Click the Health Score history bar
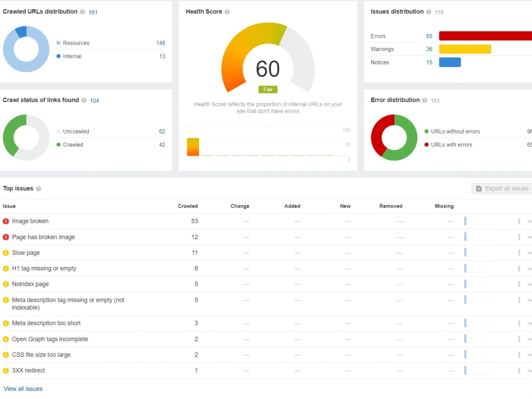The width and height of the screenshot is (532, 399). (193, 147)
